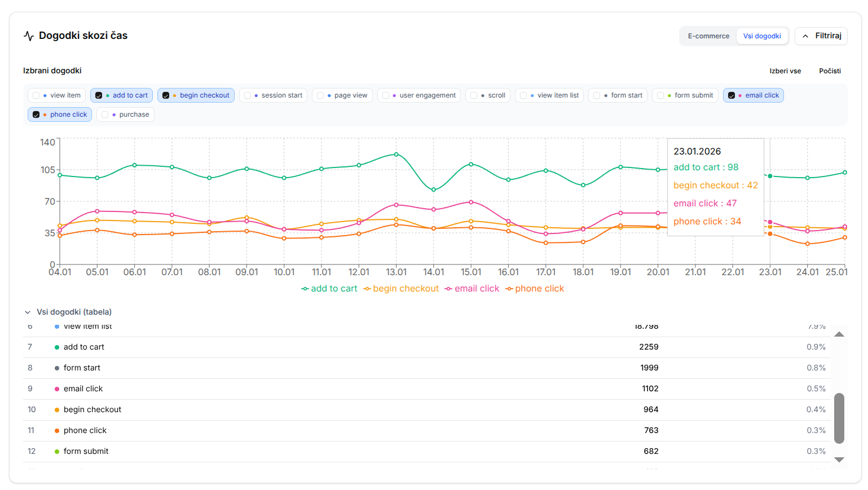The width and height of the screenshot is (868, 490).
Task: Click add to cart legend marker below chart
Action: (x=305, y=289)
